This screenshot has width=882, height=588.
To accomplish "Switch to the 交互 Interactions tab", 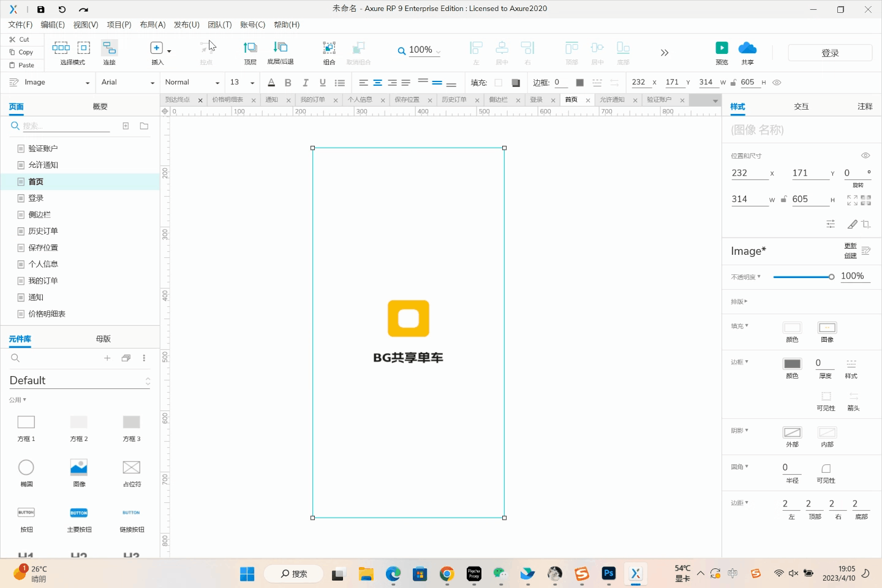I will (x=801, y=107).
